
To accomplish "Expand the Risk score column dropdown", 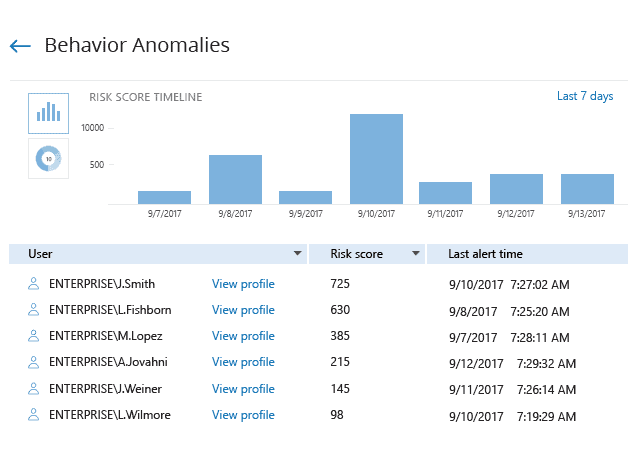I will point(416,254).
